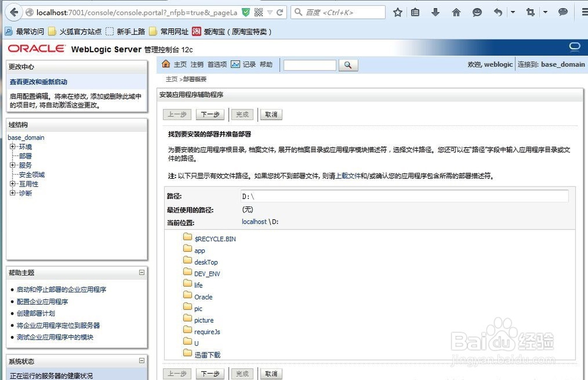Viewport: 588px width, 380px height.
Task: Click bottom 取消 button
Action: [x=271, y=374]
